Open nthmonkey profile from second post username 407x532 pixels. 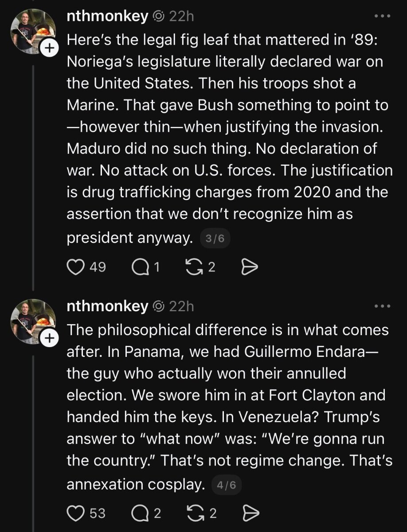tap(107, 306)
